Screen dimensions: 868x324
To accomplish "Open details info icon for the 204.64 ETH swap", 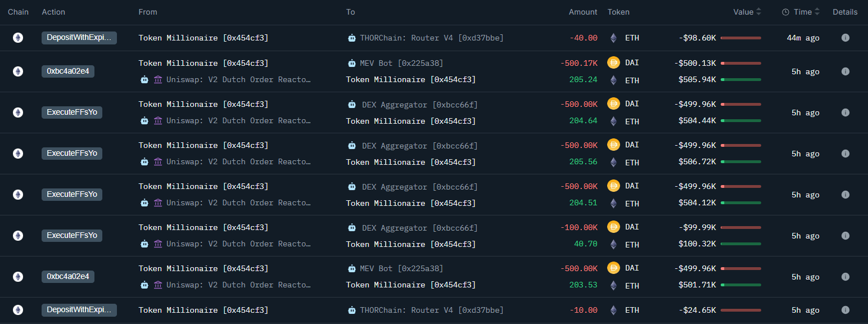I will tap(845, 112).
